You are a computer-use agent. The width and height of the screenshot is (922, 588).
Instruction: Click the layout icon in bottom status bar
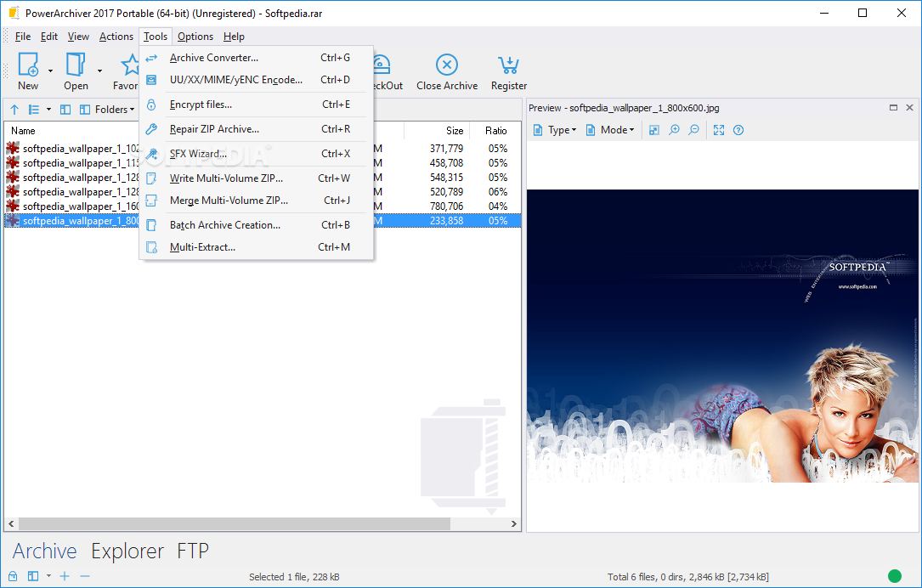[33, 576]
